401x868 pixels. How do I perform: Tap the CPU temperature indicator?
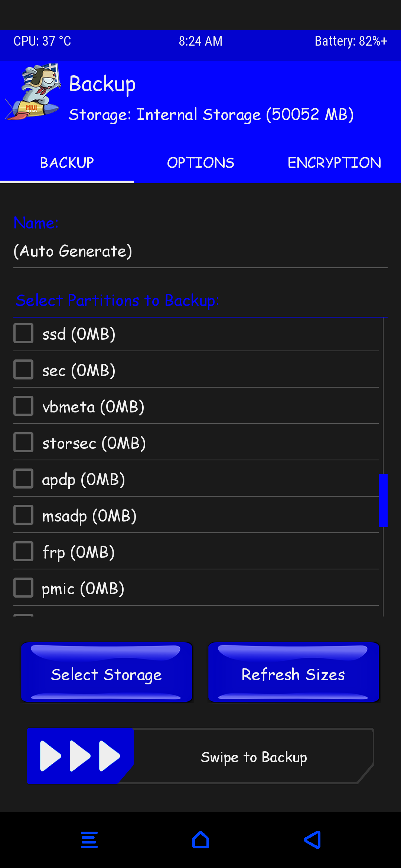[42, 41]
